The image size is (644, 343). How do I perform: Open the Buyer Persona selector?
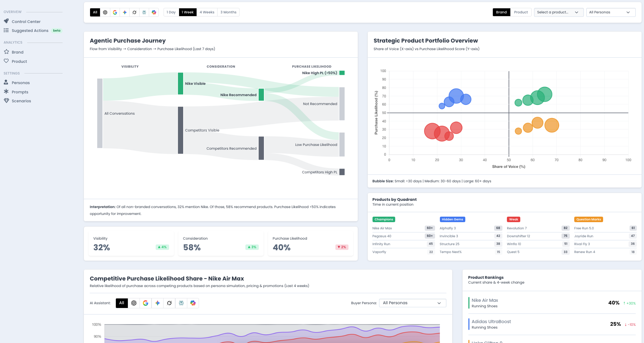(412, 303)
